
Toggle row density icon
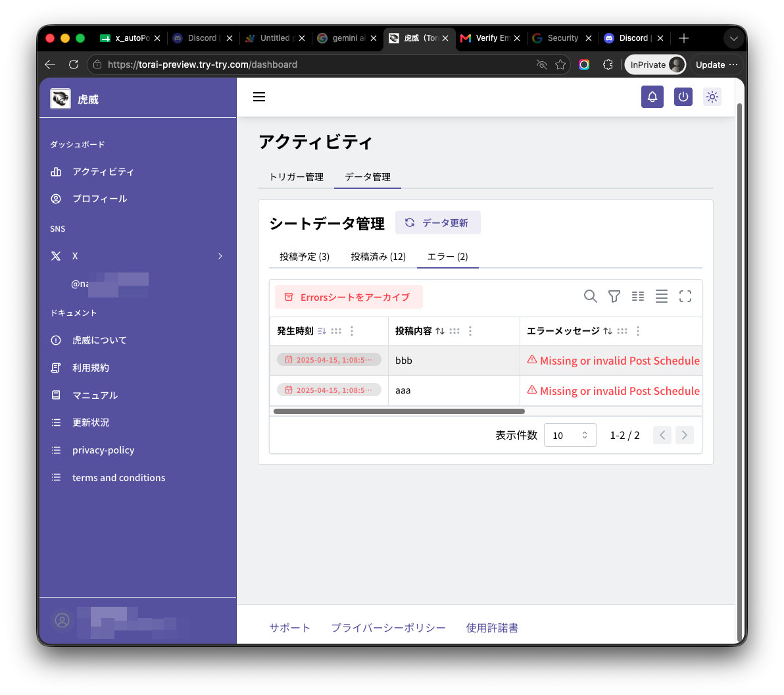point(661,296)
